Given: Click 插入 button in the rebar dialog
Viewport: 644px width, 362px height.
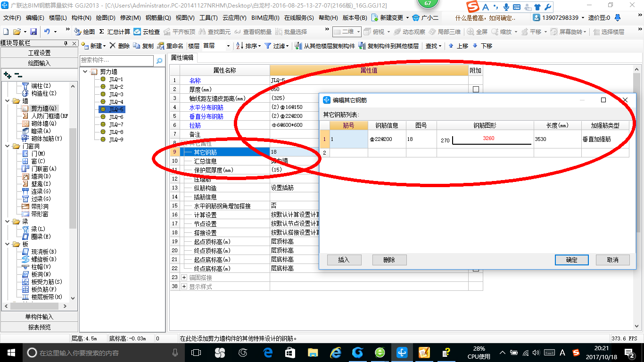Looking at the screenshot, I should 344,260.
